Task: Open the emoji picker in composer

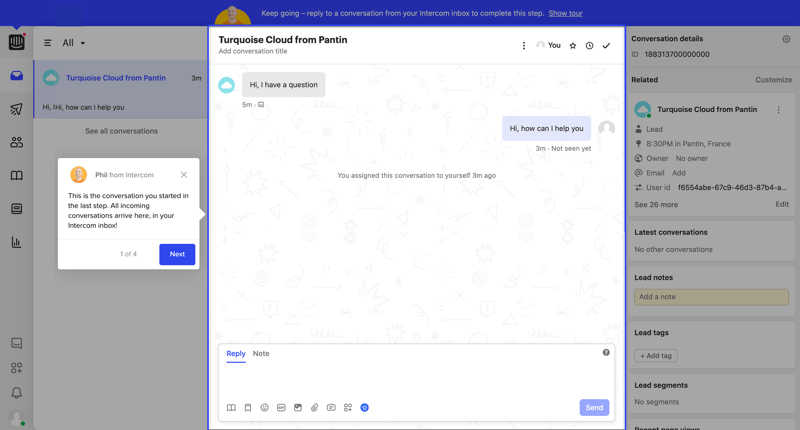Action: point(264,408)
